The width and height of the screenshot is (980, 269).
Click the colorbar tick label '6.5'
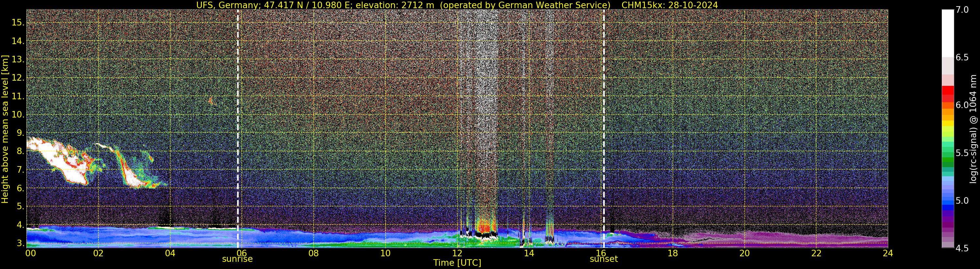coord(962,57)
